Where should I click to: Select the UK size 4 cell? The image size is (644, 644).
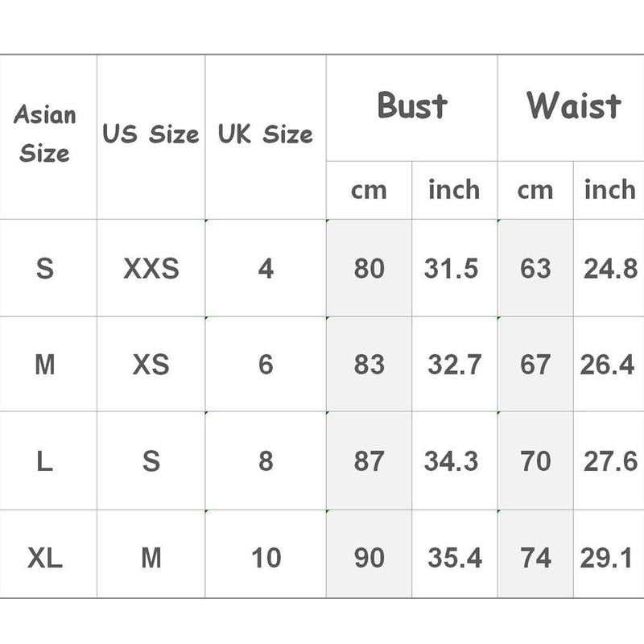(x=266, y=268)
